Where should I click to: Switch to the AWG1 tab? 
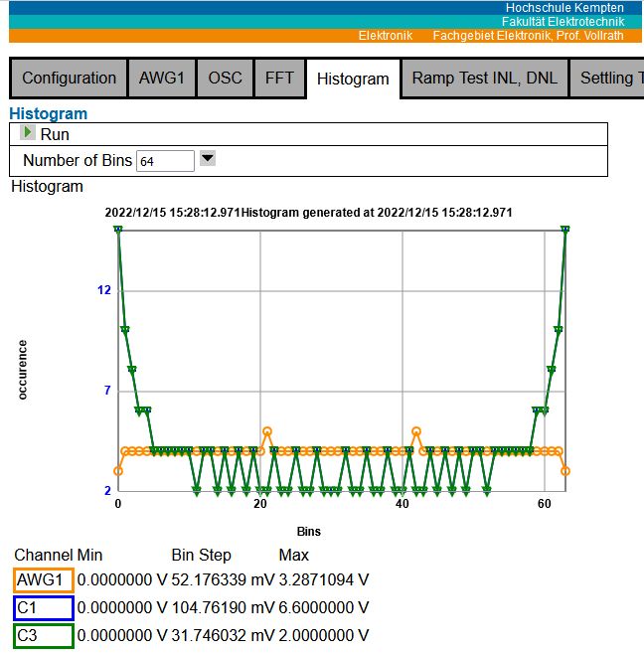(162, 78)
